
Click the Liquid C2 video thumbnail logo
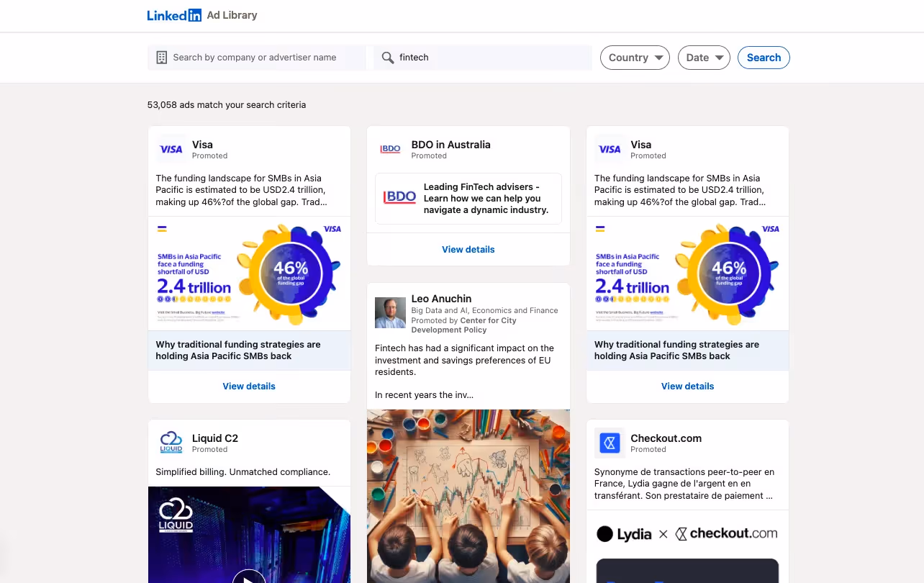176,516
